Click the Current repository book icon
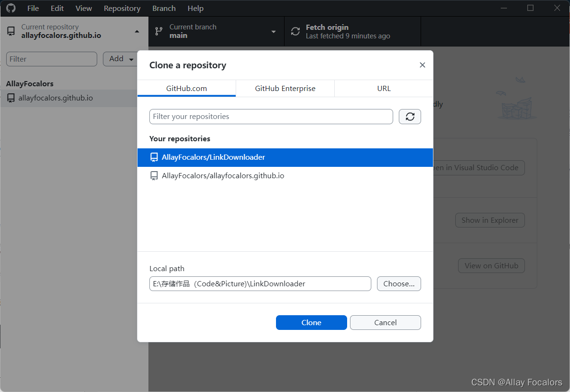The width and height of the screenshot is (570, 392). click(x=11, y=30)
